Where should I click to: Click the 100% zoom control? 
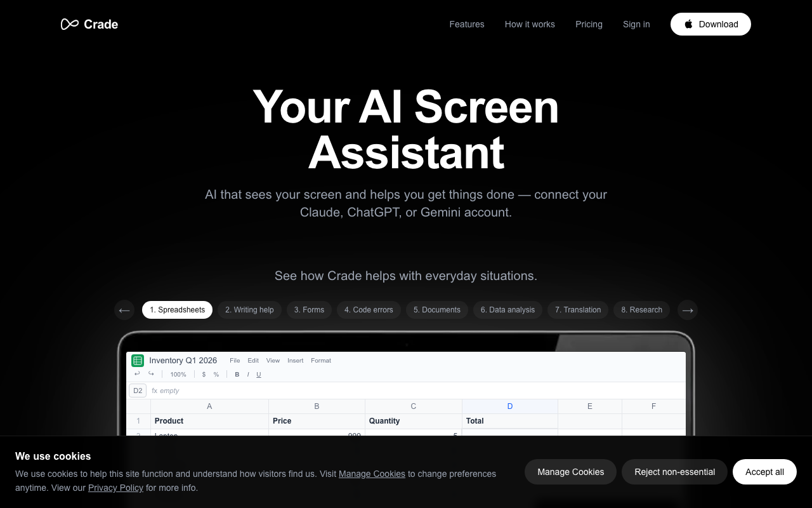tap(178, 375)
